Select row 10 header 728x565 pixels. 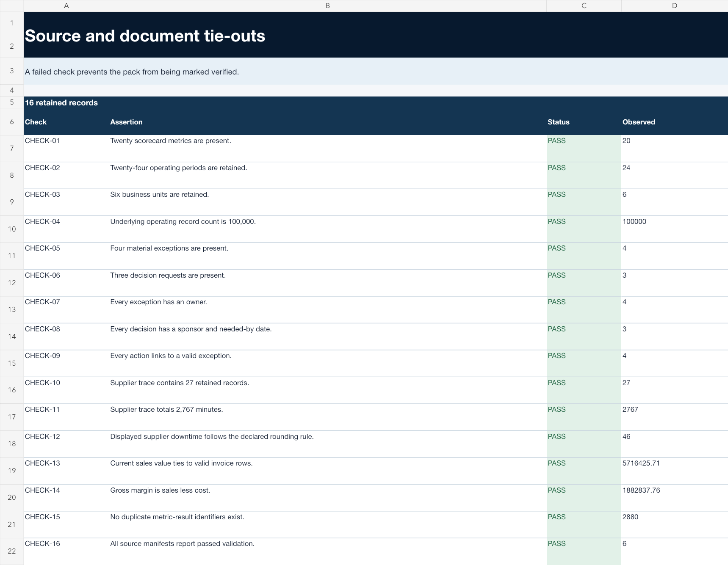12,229
